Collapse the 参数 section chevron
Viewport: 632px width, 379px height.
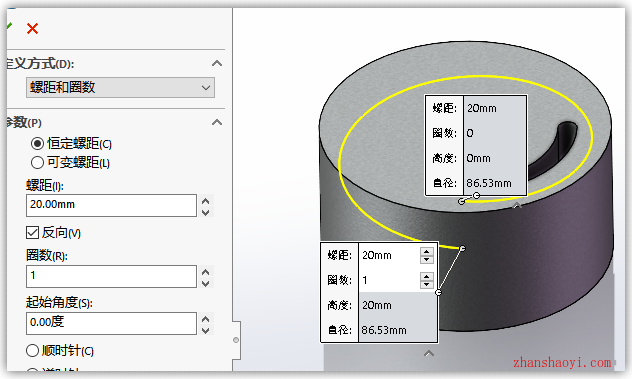[217, 122]
